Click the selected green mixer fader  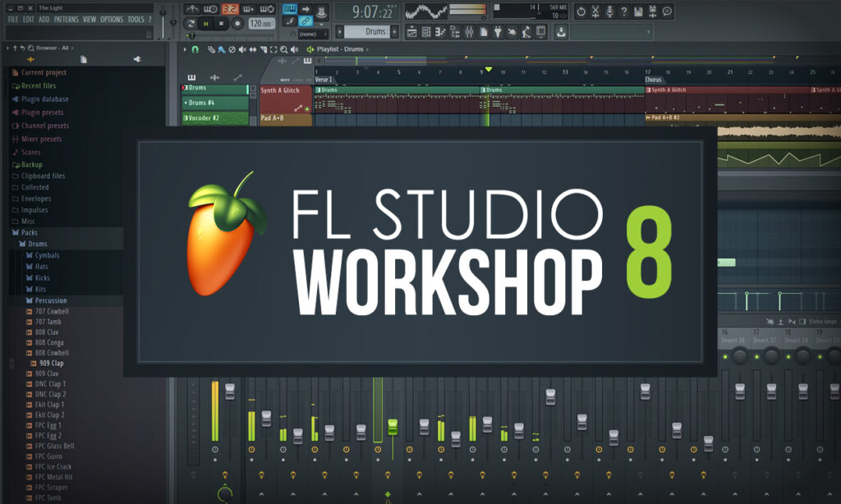(393, 427)
